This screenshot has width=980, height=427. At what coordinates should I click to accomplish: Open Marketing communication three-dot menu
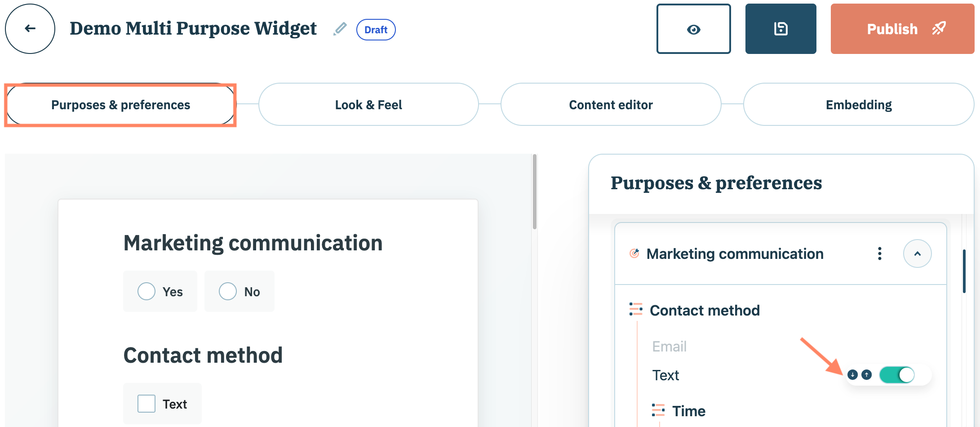pos(879,254)
